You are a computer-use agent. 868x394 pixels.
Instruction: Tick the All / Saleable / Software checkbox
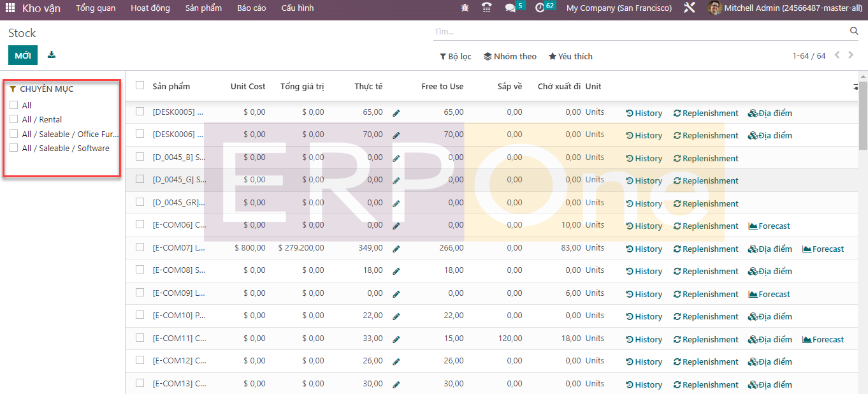(14, 148)
